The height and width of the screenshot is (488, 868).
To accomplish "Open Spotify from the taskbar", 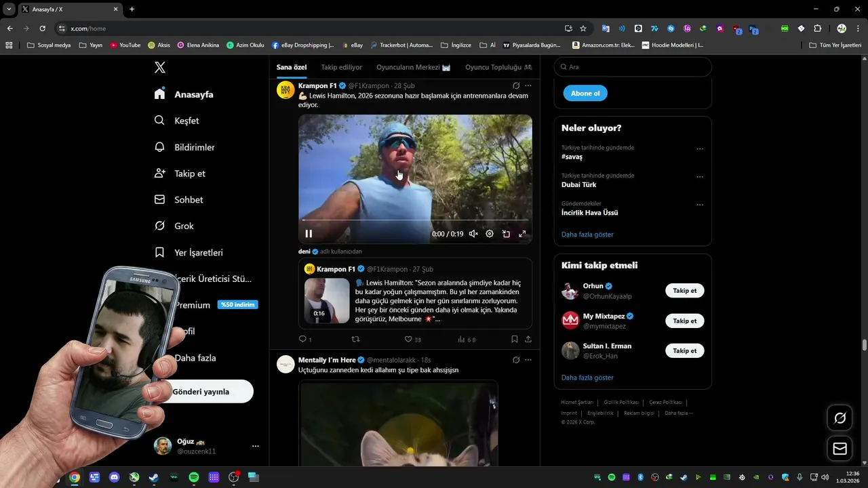I will click(x=194, y=477).
